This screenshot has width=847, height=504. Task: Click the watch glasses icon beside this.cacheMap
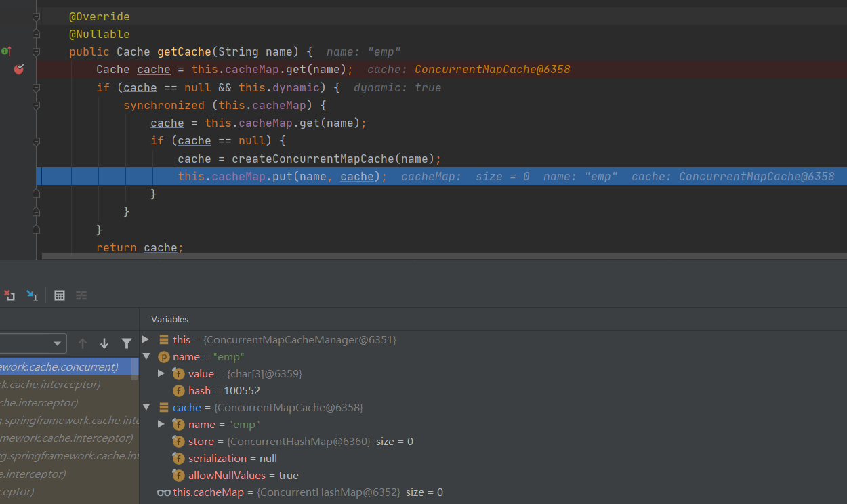(x=163, y=492)
